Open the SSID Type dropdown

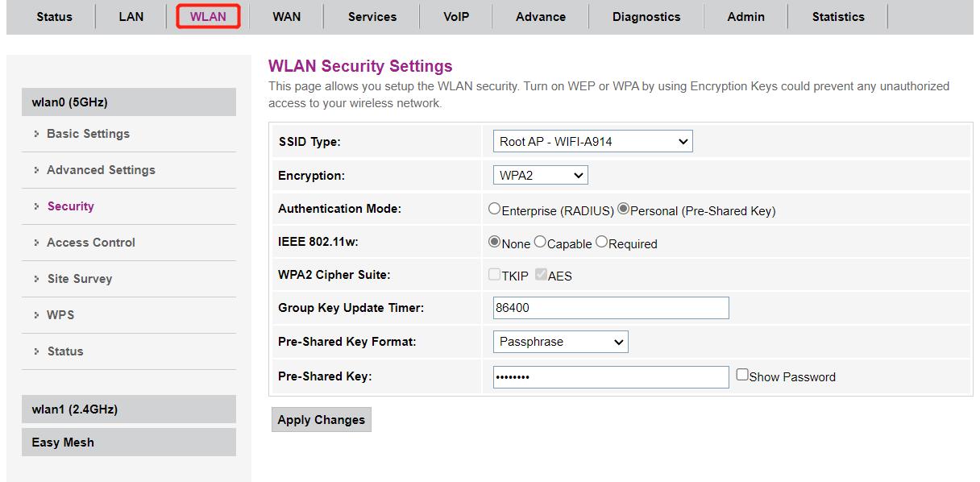pyautogui.click(x=592, y=142)
